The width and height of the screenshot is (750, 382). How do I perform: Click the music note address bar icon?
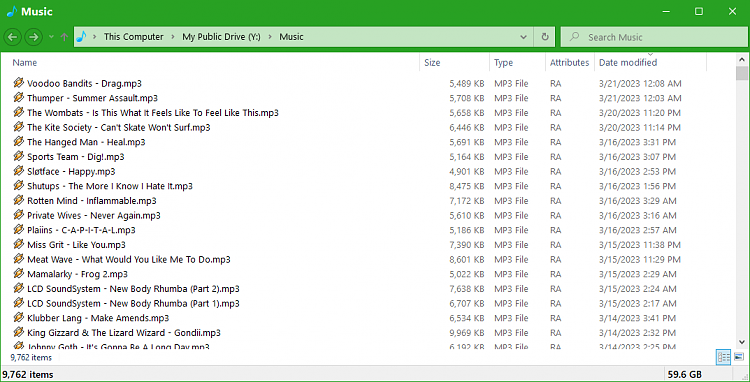[82, 37]
